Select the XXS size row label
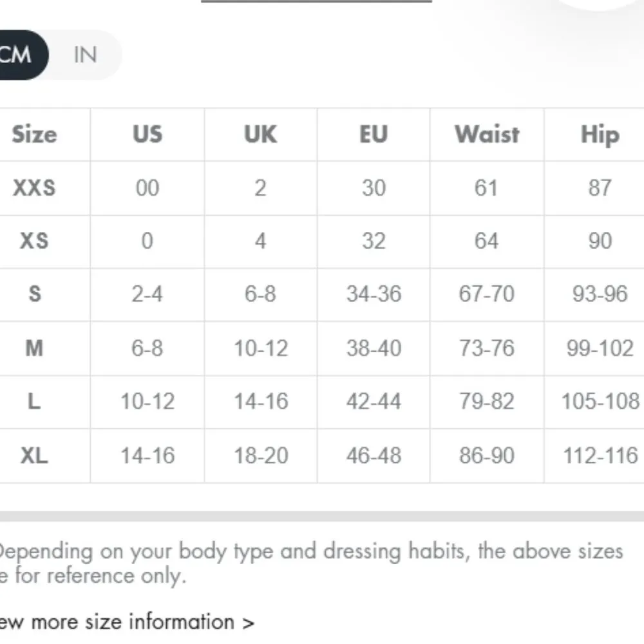Screen dimensions: 644x644 click(34, 188)
